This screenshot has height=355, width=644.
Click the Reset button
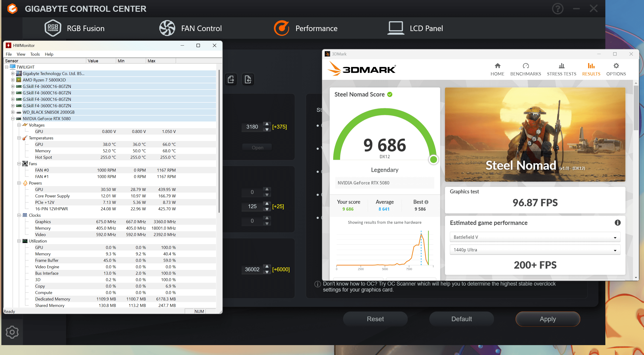tap(375, 319)
